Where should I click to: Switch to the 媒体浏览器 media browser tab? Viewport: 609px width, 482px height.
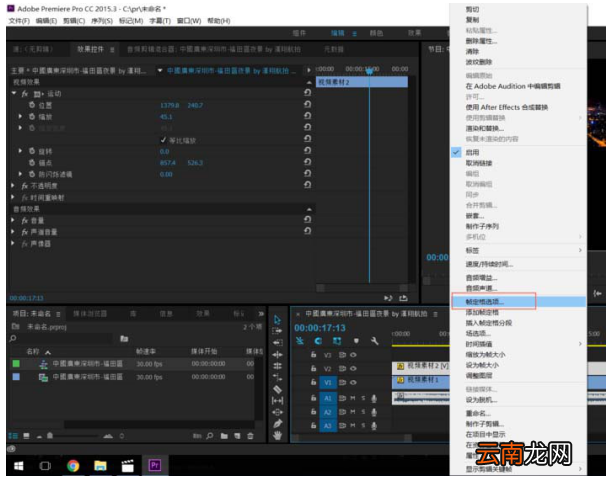pos(90,313)
